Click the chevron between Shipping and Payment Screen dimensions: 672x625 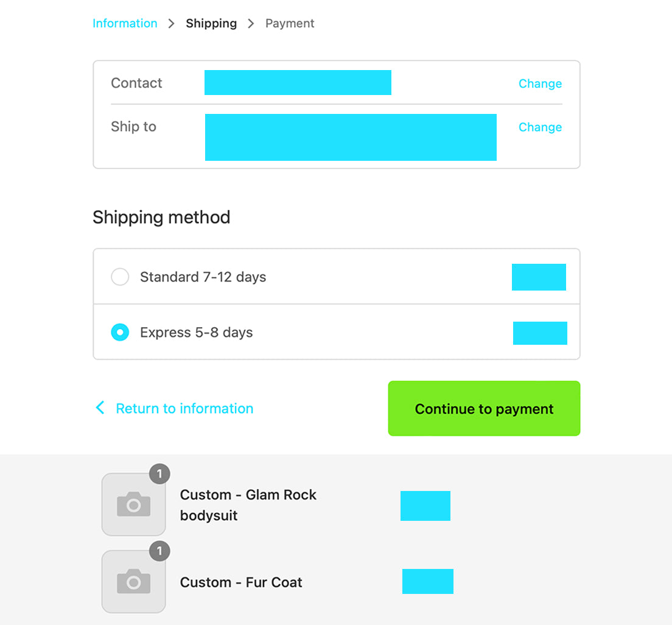(251, 24)
